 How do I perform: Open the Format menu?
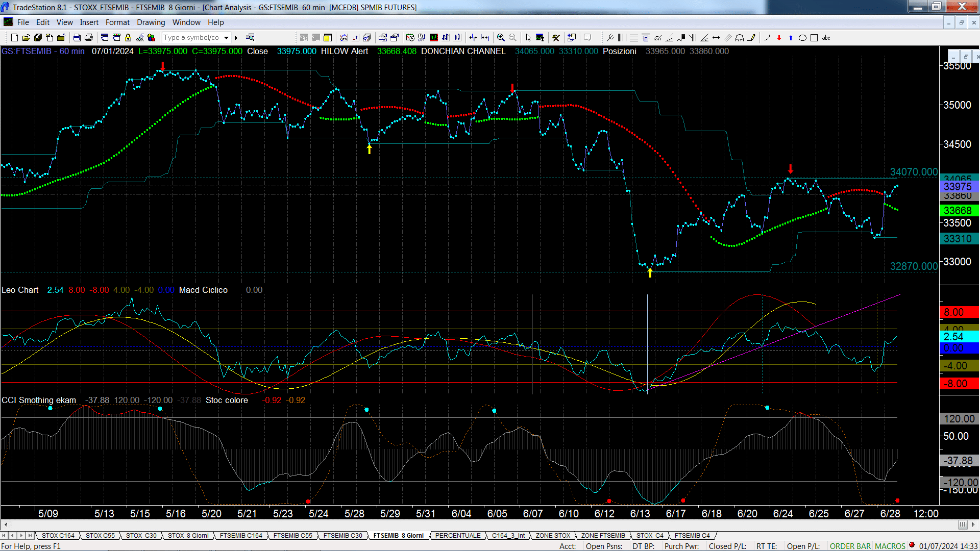coord(118,22)
